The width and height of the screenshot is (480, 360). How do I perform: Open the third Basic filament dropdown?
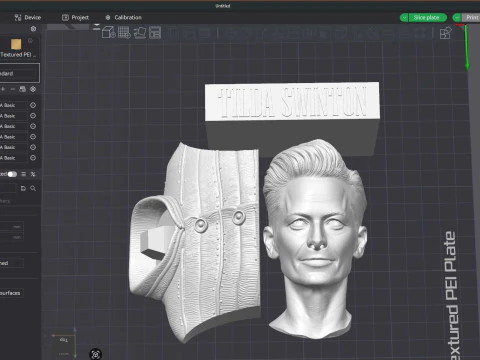click(13, 126)
